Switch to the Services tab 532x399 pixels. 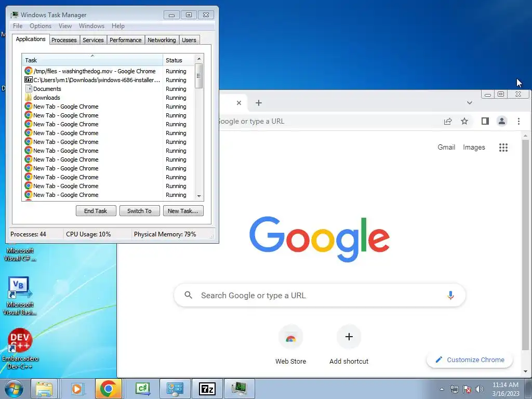[93, 40]
